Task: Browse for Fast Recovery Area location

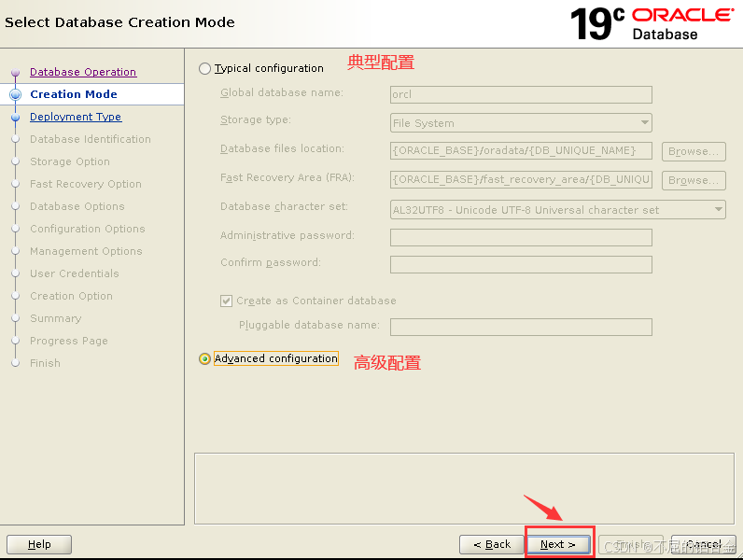Action: [694, 180]
